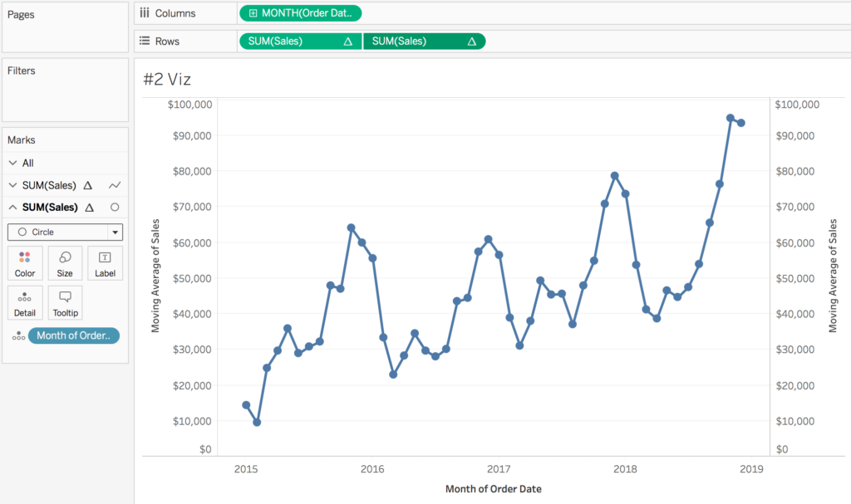Screen dimensions: 851x504
Task: Click the Filters shelf area
Action: tap(65, 87)
